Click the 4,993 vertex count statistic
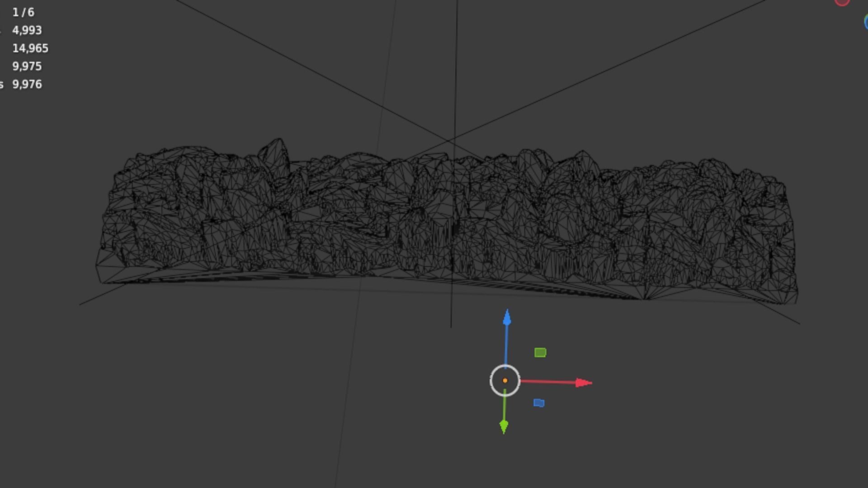Viewport: 868px width, 488px height. point(27,30)
